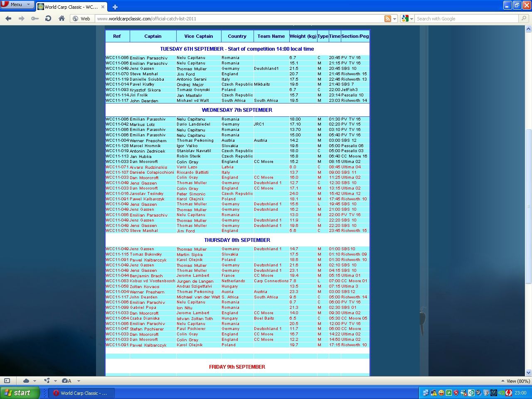This screenshot has height=399, width=532.
Task: Open the password wand key icon
Action: click(x=35, y=18)
